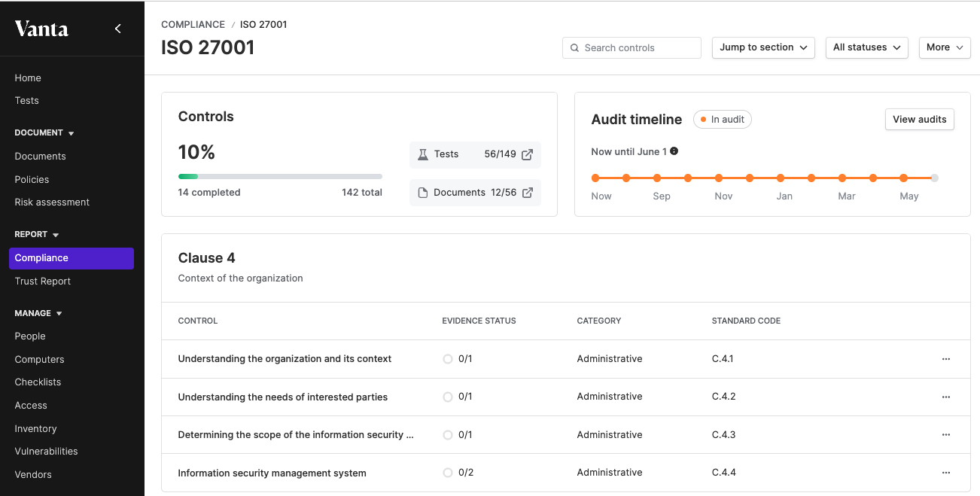Click the Vanta logo
The width and height of the screenshot is (980, 496).
pyautogui.click(x=41, y=29)
